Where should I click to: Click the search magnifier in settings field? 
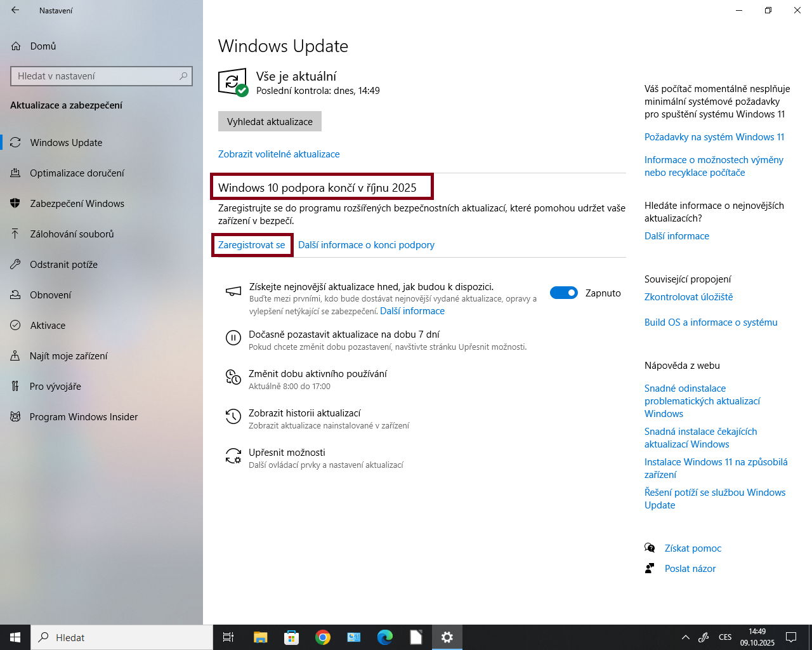183,76
